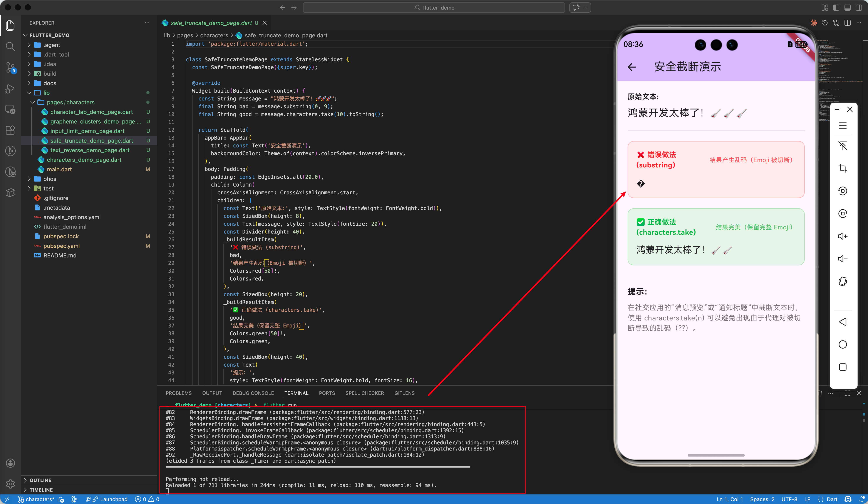
Task: Open the Search view in activity bar
Action: (x=10, y=47)
